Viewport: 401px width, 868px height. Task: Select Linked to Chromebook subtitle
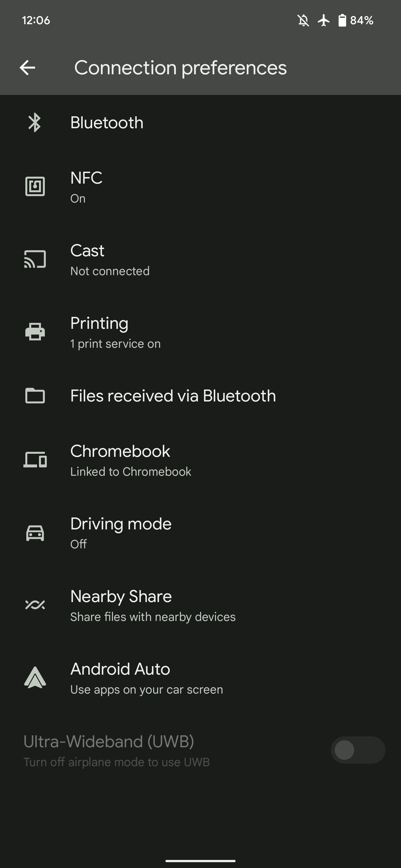coord(131,472)
